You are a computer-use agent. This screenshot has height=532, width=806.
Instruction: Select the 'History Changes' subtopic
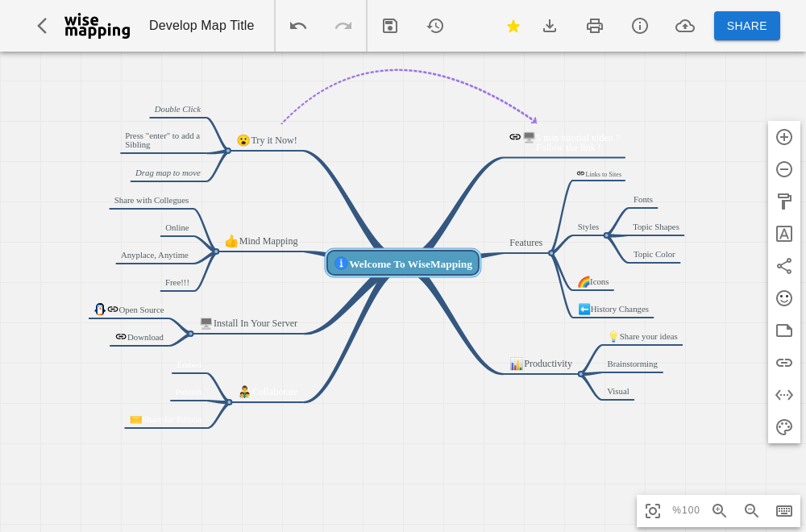(613, 310)
